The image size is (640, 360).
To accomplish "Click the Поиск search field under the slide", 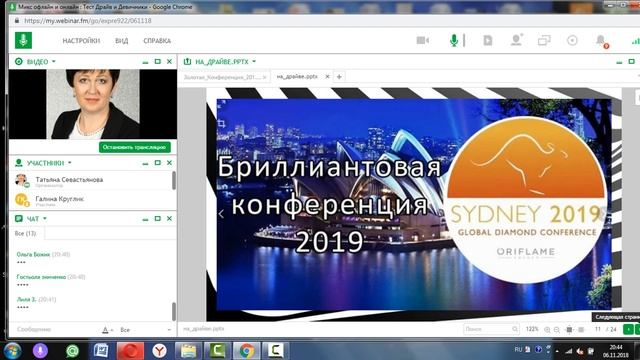I will click(x=491, y=329).
